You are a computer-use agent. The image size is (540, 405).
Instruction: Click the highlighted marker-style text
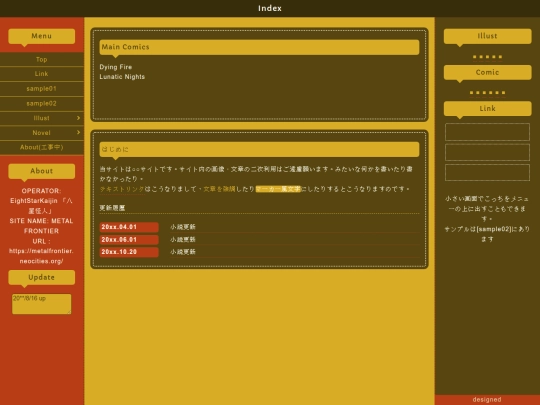[x=278, y=189]
